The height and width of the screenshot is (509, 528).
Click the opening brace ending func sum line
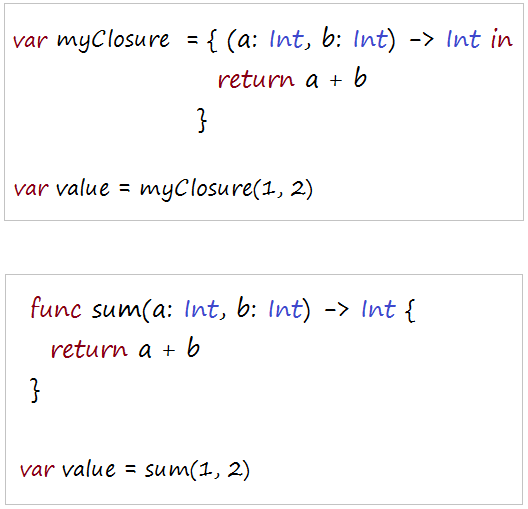410,310
